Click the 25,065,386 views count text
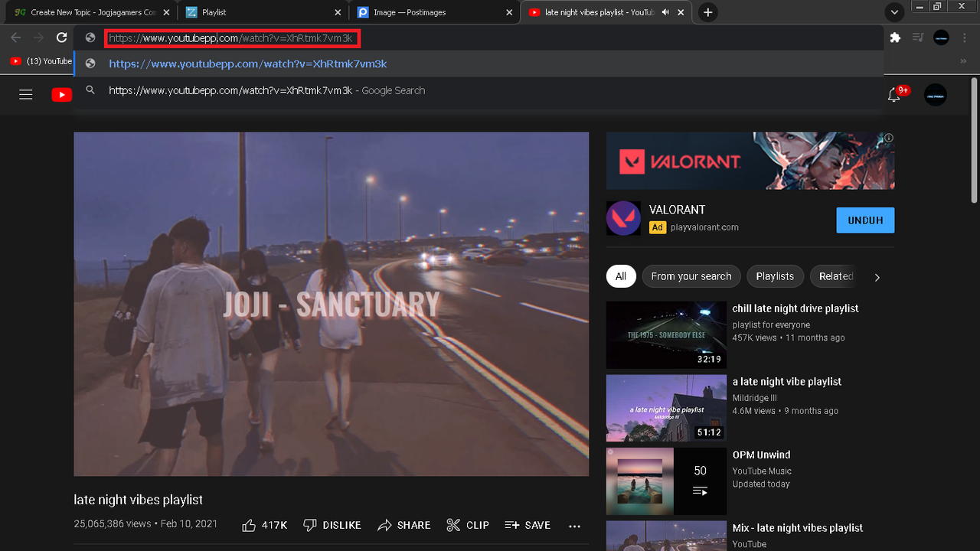The height and width of the screenshot is (551, 980). point(113,524)
